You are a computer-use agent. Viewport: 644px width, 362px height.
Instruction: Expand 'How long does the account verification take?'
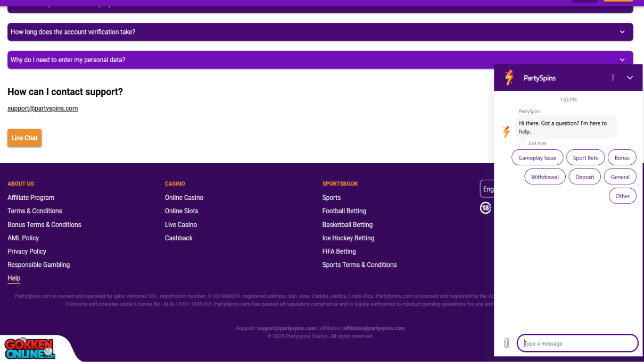320,32
